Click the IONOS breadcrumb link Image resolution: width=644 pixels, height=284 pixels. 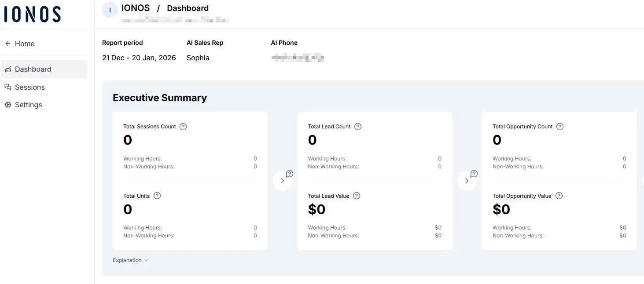[136, 7]
